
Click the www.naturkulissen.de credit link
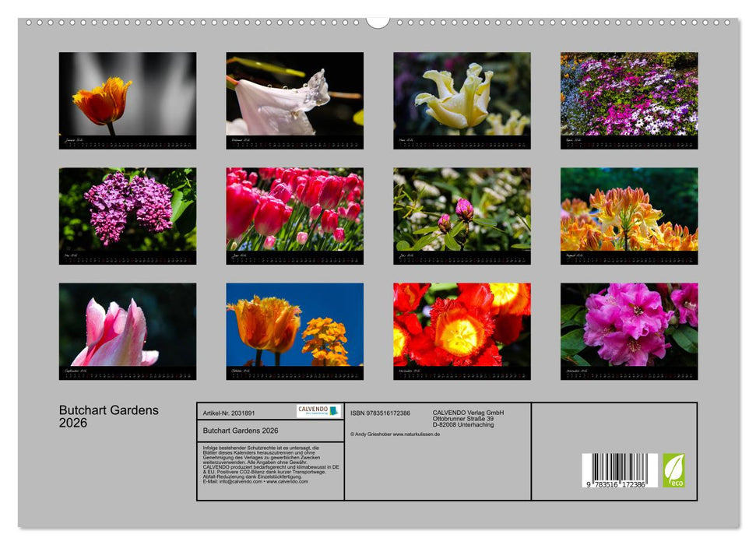tap(417, 434)
